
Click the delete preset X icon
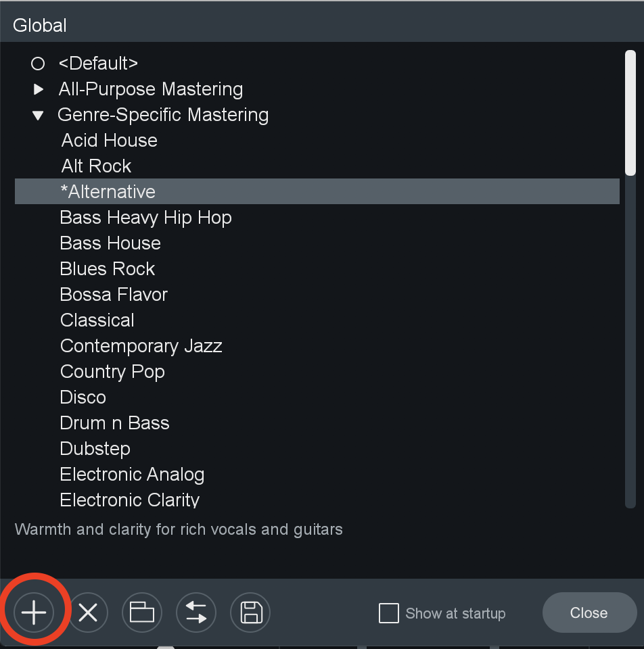[88, 612]
